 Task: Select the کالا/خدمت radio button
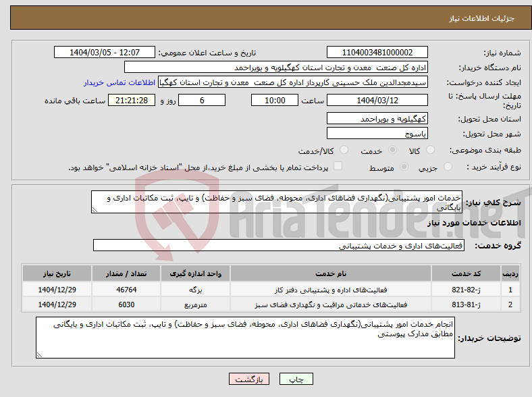pyautogui.click(x=344, y=150)
